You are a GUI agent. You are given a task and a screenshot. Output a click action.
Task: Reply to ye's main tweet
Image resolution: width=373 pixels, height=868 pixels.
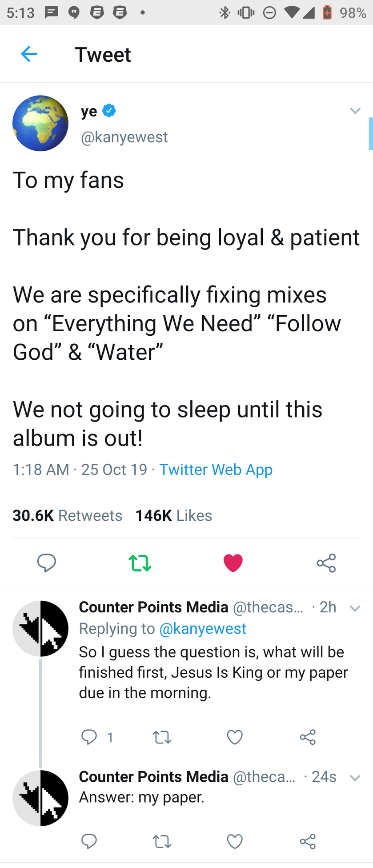pyautogui.click(x=46, y=563)
